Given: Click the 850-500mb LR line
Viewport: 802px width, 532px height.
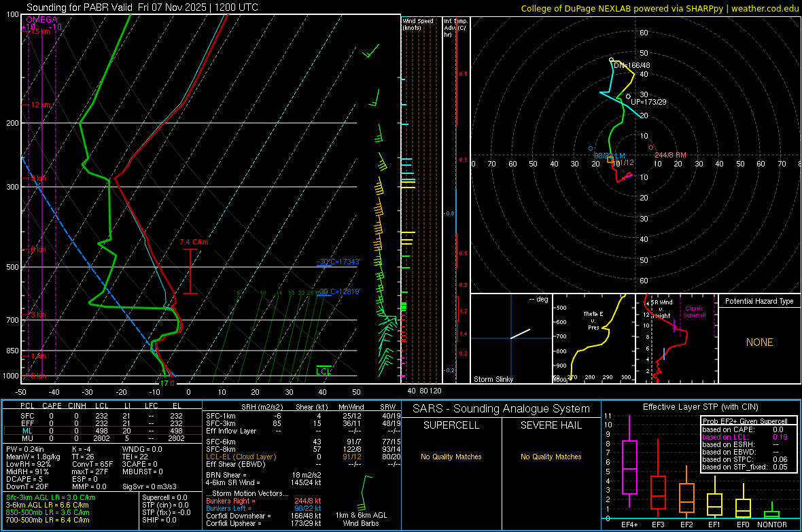Looking at the screenshot, I should point(48,512).
